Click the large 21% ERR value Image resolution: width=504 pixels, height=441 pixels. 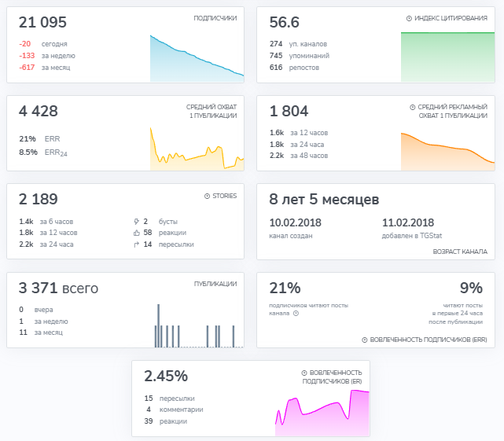(285, 288)
